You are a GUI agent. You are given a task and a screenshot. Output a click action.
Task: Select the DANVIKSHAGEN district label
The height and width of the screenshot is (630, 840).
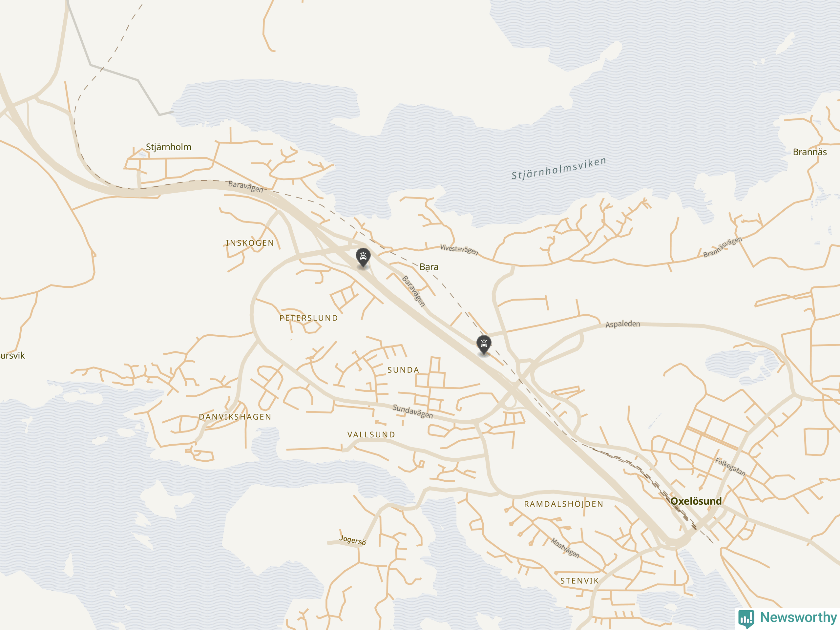[x=235, y=417]
